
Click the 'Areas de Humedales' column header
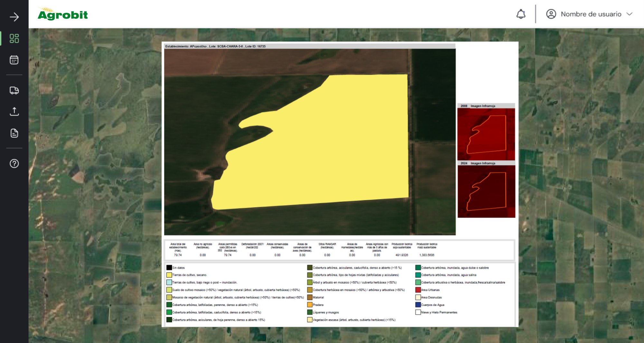pos(352,247)
